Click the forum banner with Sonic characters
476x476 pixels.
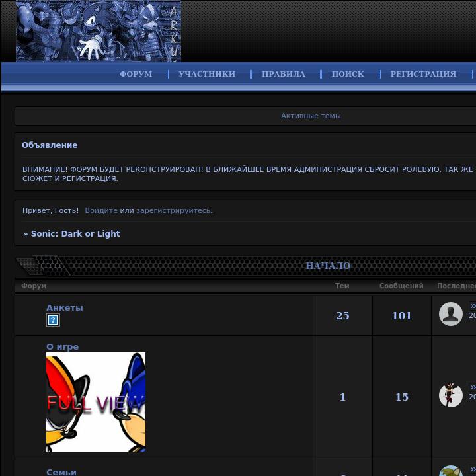pyautogui.click(x=99, y=31)
